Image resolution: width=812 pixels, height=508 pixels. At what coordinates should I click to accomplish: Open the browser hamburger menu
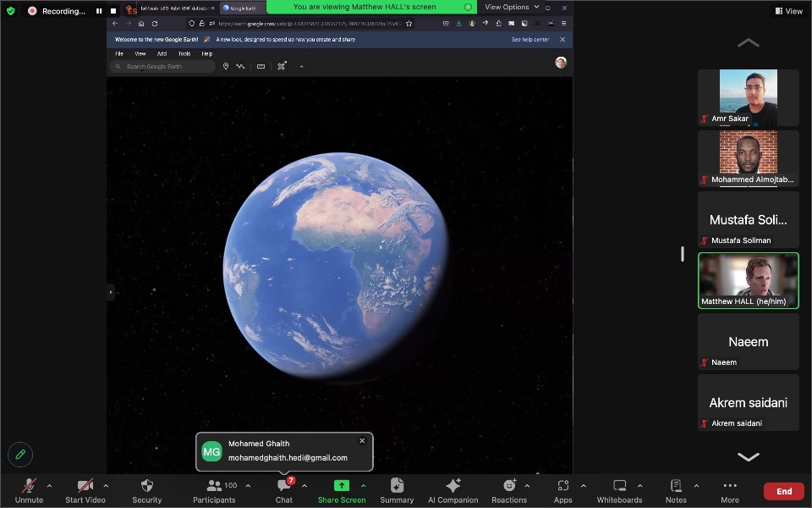click(564, 24)
